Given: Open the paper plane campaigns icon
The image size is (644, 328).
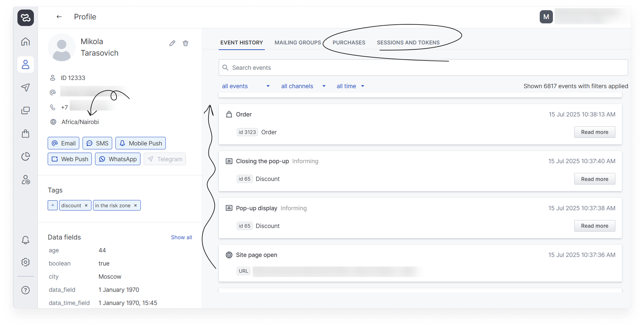Looking at the screenshot, I should [x=26, y=87].
